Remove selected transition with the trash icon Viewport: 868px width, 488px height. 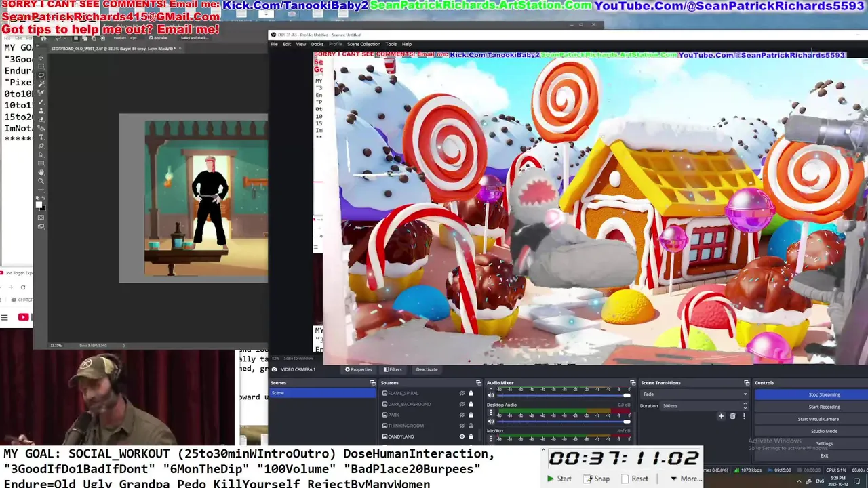(732, 416)
